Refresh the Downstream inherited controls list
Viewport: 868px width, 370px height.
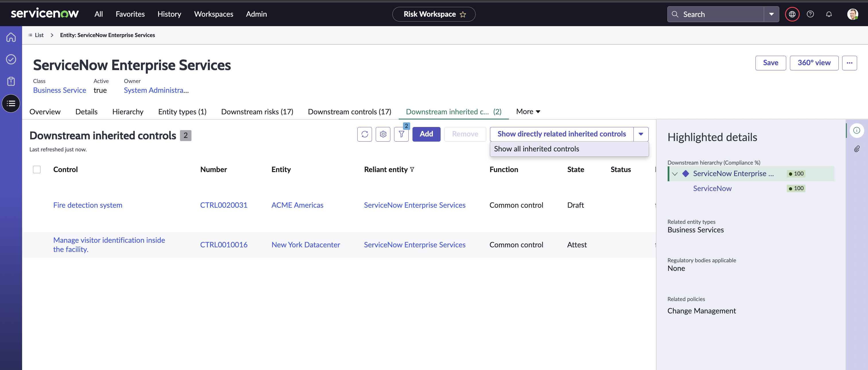pyautogui.click(x=365, y=134)
